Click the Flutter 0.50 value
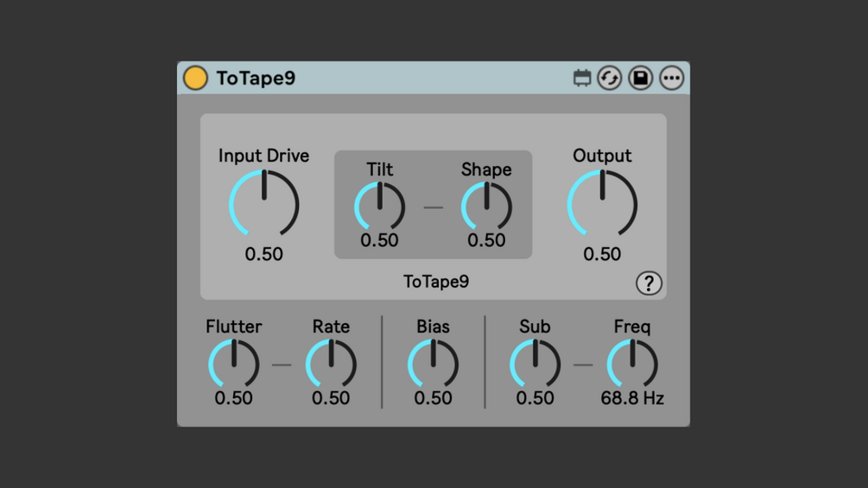868x488 pixels. (233, 398)
